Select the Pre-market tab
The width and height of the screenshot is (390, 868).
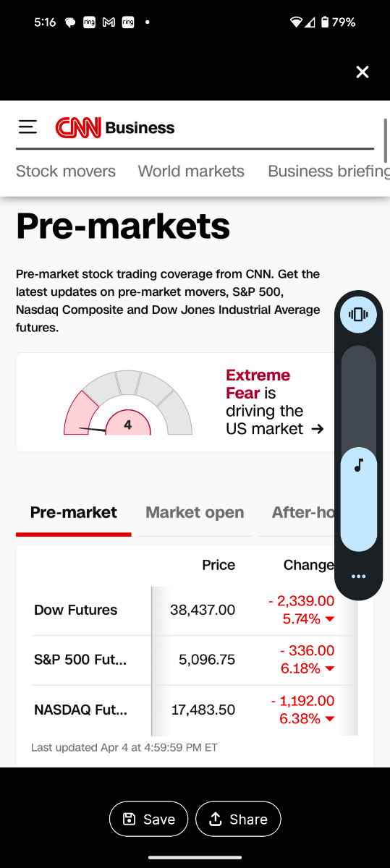pos(73,512)
